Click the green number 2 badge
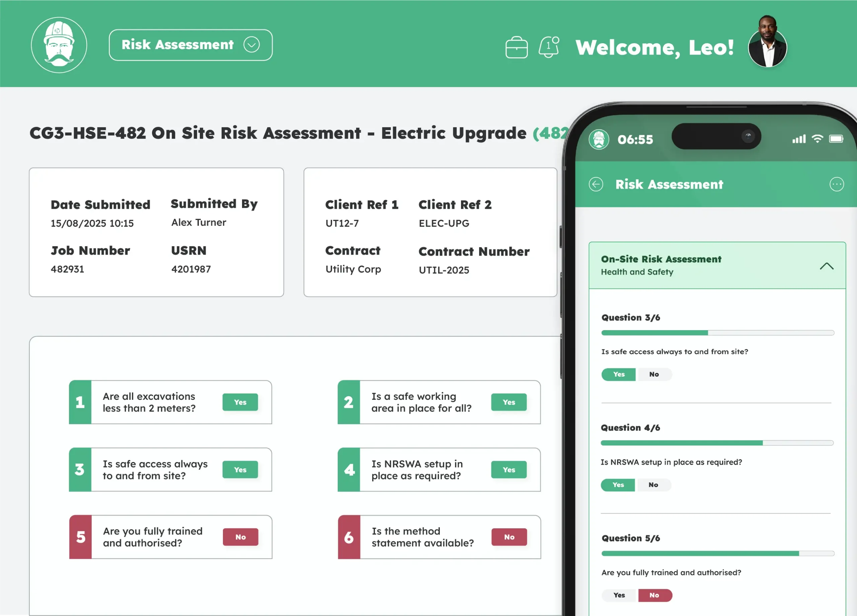The height and width of the screenshot is (616, 857). pyautogui.click(x=349, y=402)
